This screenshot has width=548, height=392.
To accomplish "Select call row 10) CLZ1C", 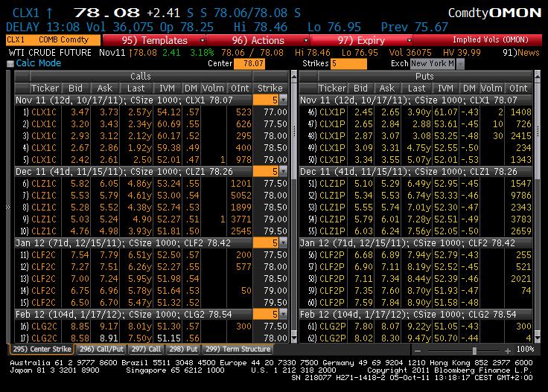I will click(152, 231).
